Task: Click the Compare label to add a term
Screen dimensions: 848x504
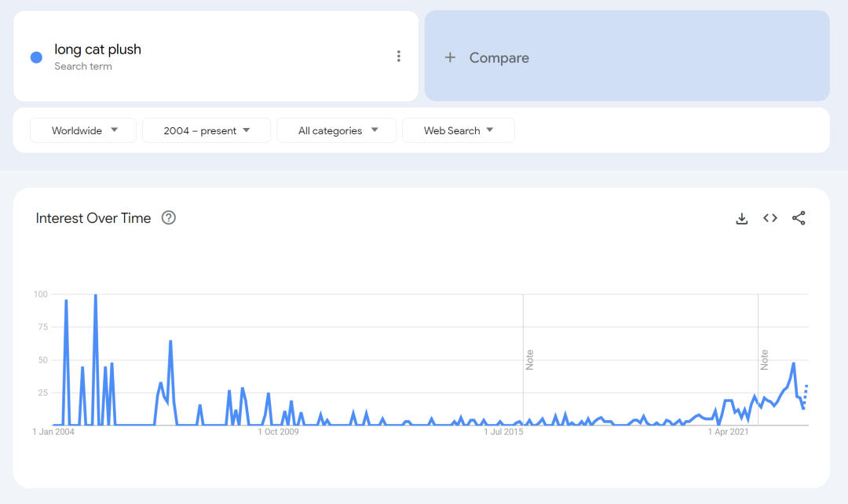Action: tap(499, 57)
